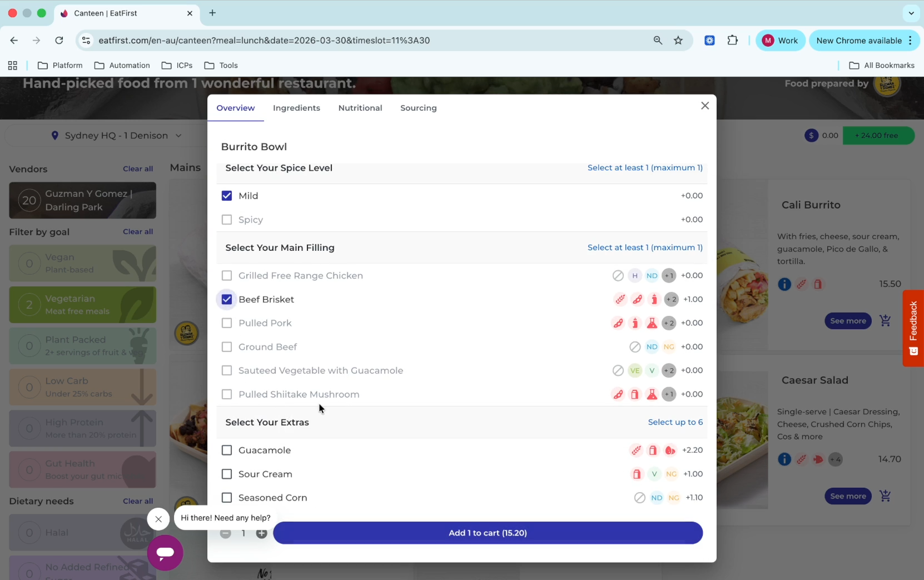Screen dimensions: 924x580
Task: Choose Sauteed Vegetable with Guacamole
Action: [x=226, y=370]
